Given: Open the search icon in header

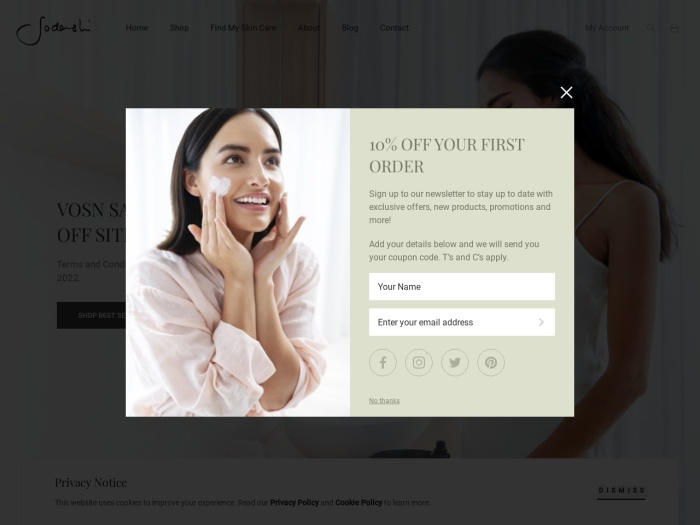Looking at the screenshot, I should coord(650,28).
